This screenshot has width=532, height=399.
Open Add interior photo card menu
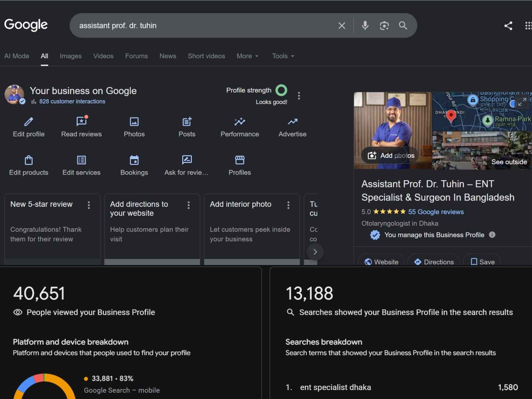[x=288, y=205]
